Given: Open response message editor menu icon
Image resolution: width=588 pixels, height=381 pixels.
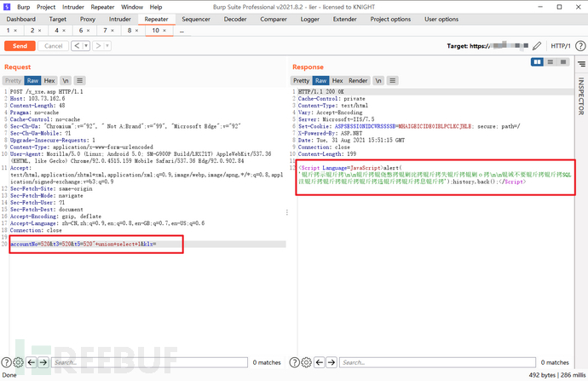Looking at the screenshot, I should (x=392, y=81).
